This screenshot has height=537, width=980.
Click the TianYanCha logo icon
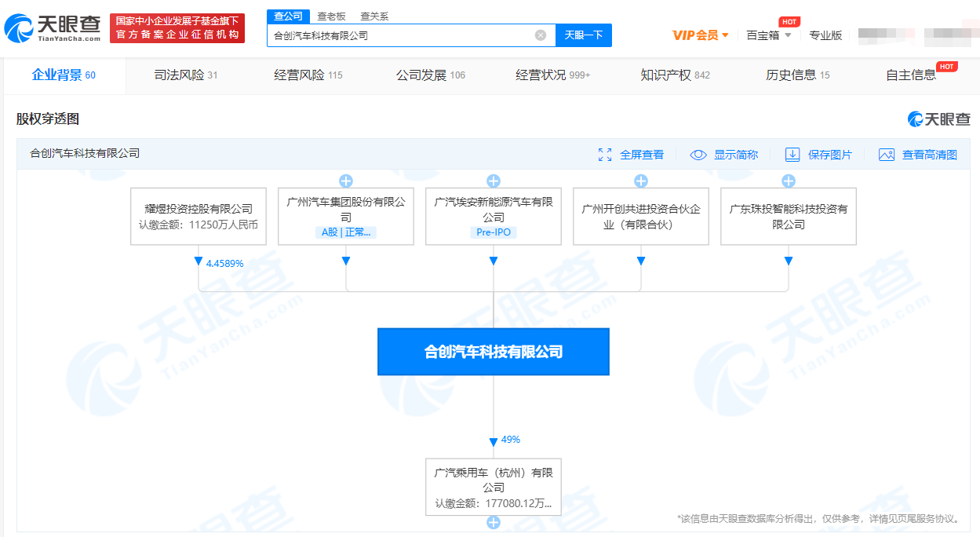[x=19, y=28]
